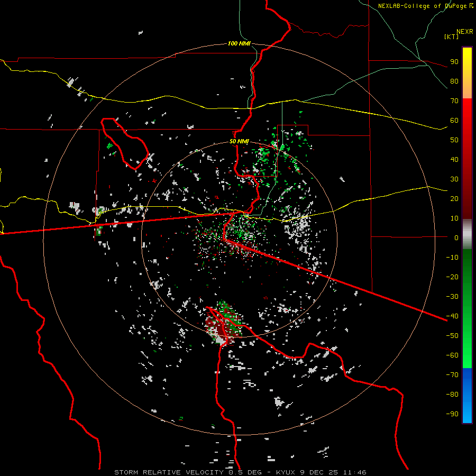Select the 70 value on velocity scale
476x476 pixels.
[454, 101]
